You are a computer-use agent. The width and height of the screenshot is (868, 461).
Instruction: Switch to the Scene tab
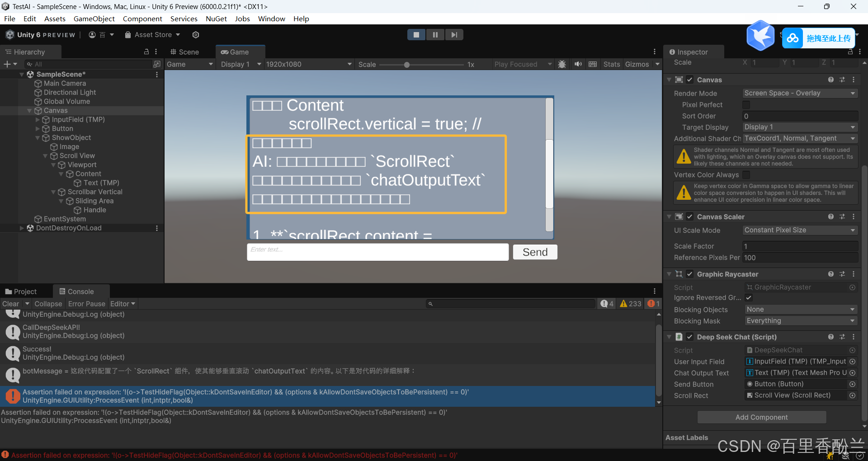[185, 52]
